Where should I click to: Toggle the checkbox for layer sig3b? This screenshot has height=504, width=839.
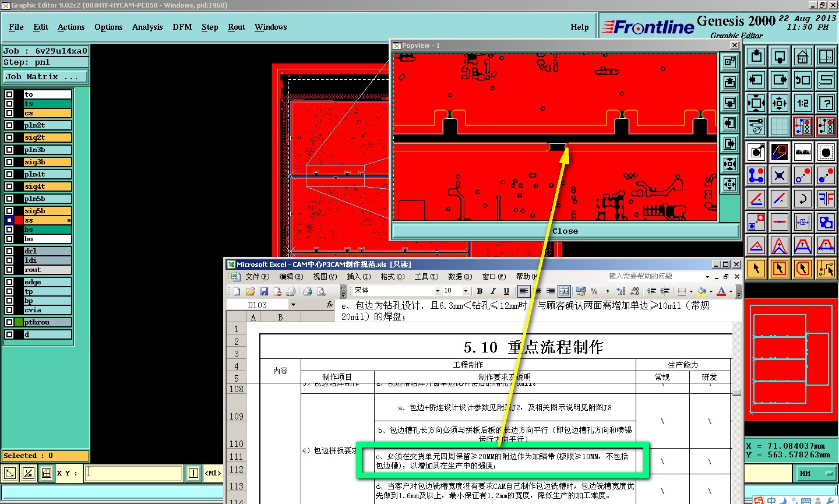click(9, 162)
